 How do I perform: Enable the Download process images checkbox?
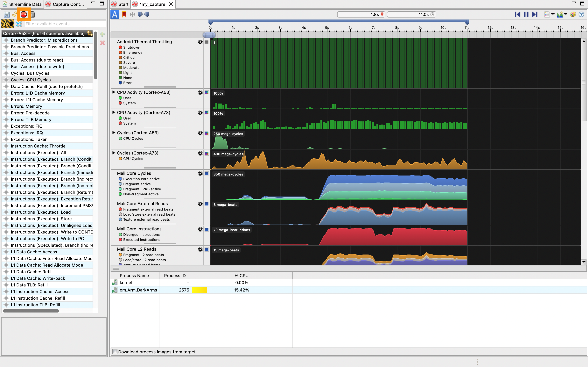tap(114, 352)
